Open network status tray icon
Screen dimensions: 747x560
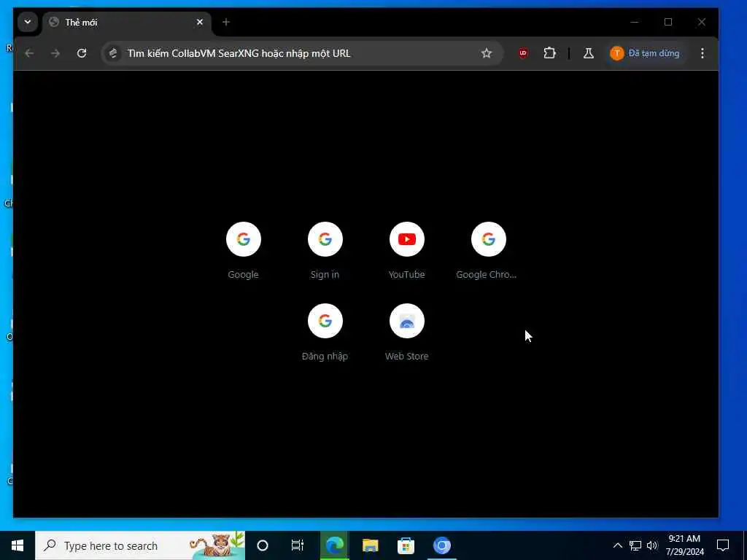point(635,545)
